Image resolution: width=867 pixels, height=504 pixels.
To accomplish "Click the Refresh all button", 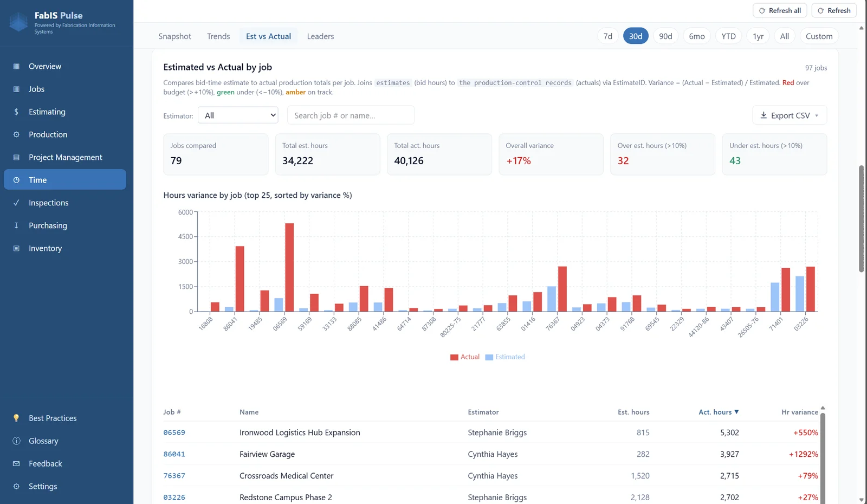I will 780,10.
